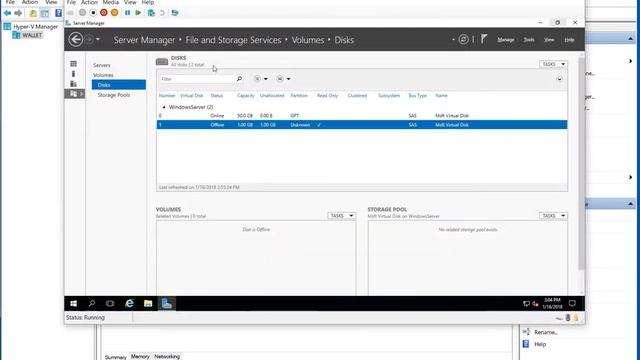Select the Offline disk 1 row
The height and width of the screenshot is (360, 640).
pos(362,125)
